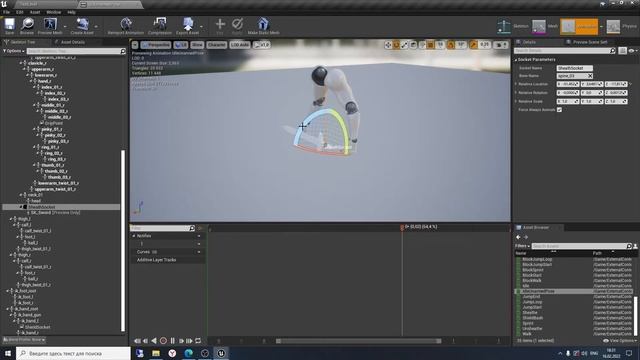Open the Skeleton Tree Options dropdown
Viewport: 640px width, 360px height.
[14, 51]
